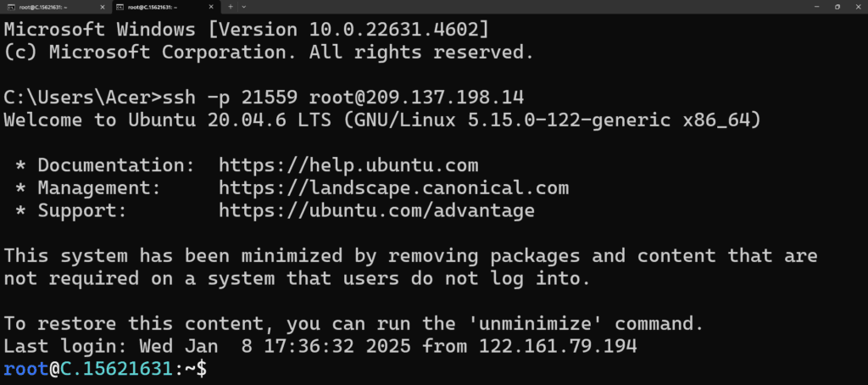The width and height of the screenshot is (868, 385).
Task: Click the terminal icon on the active tab
Action: (120, 7)
